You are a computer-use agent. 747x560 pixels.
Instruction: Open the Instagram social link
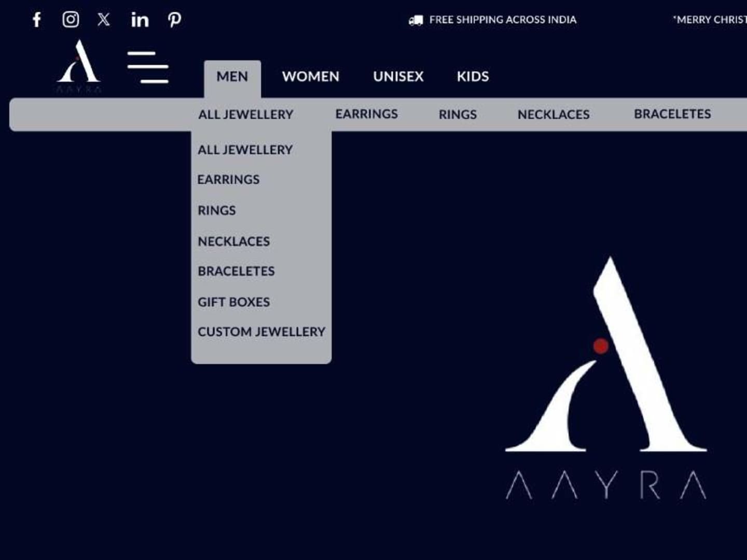71,20
